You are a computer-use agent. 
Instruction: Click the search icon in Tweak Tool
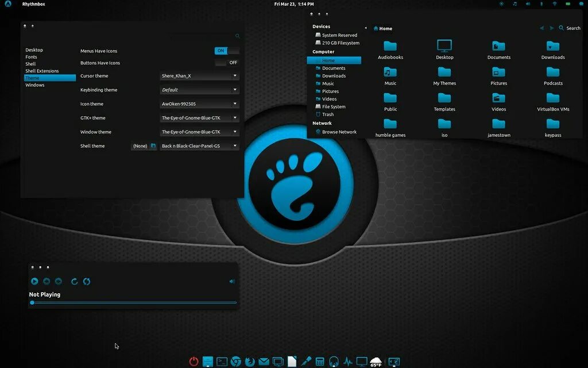[237, 36]
